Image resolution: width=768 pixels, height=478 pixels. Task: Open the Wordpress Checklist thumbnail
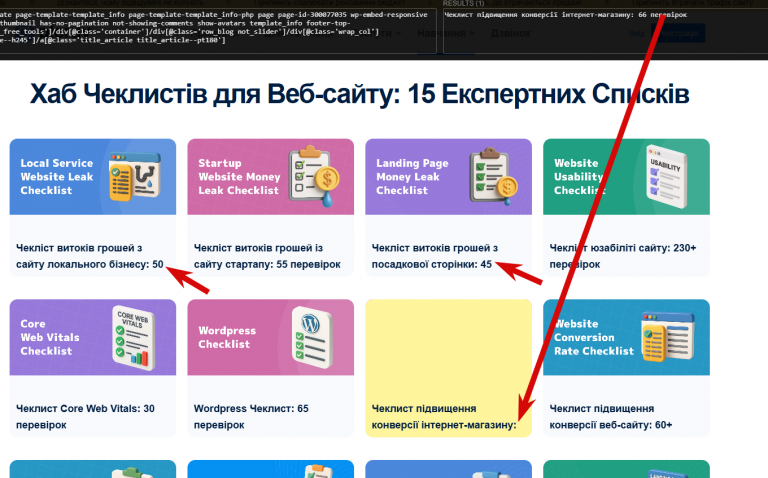(270, 337)
